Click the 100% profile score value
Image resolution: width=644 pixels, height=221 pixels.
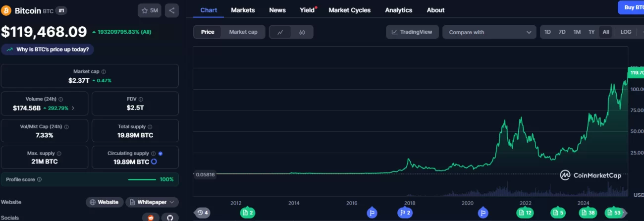167,179
